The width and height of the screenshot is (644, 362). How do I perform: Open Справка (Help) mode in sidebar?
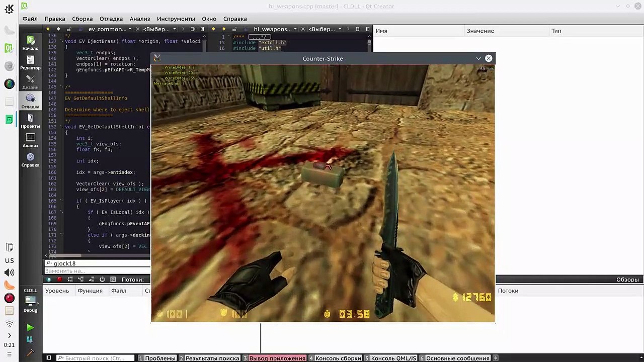[x=30, y=160]
